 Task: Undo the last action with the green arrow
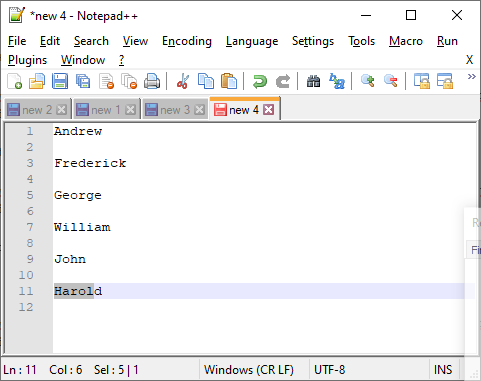tap(260, 81)
